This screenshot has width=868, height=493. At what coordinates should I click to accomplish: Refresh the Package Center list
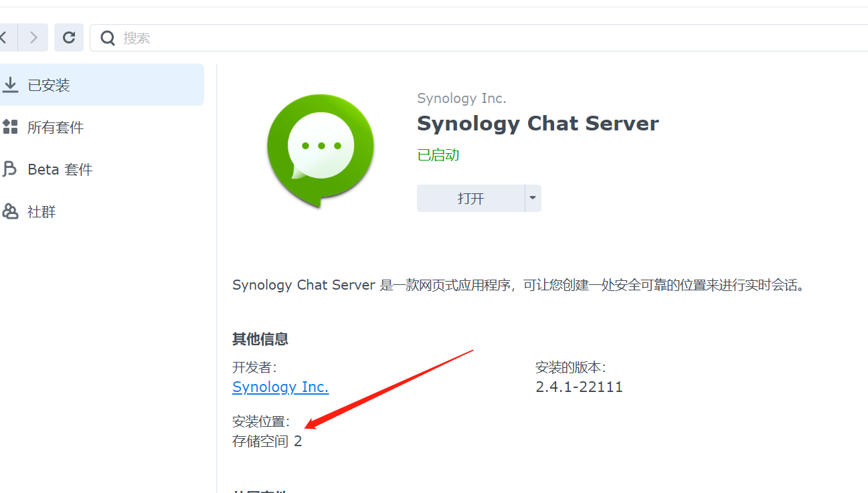point(69,37)
